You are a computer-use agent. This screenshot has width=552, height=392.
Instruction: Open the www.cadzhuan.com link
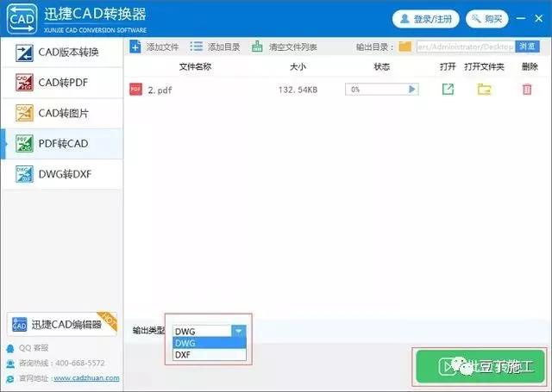(86, 378)
